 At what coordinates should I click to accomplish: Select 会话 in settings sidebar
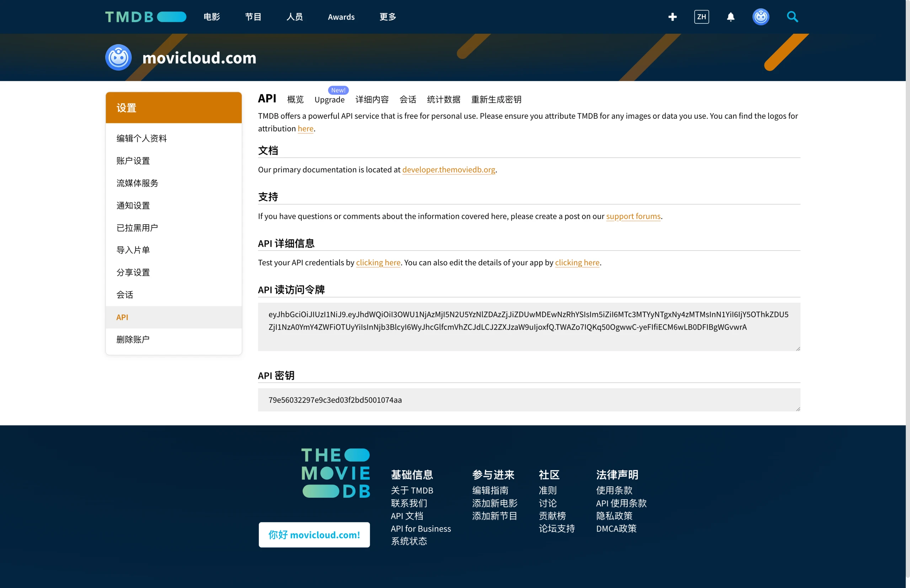coord(174,295)
